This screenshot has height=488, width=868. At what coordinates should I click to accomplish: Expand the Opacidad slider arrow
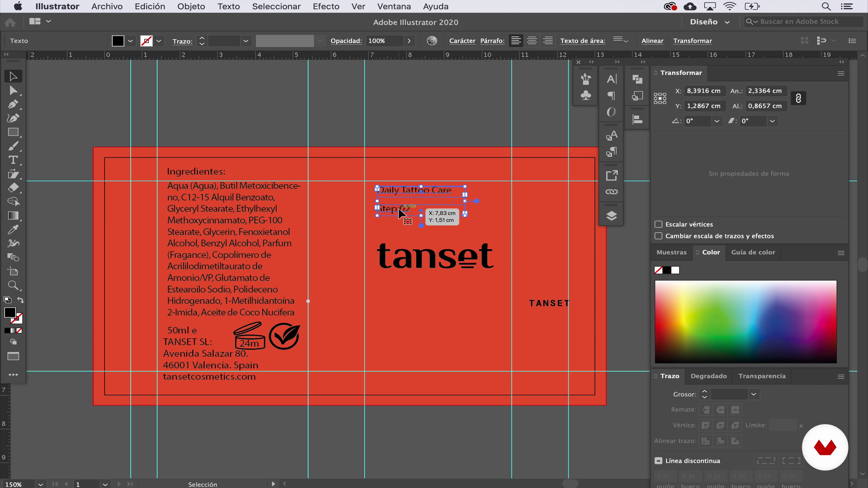click(409, 41)
